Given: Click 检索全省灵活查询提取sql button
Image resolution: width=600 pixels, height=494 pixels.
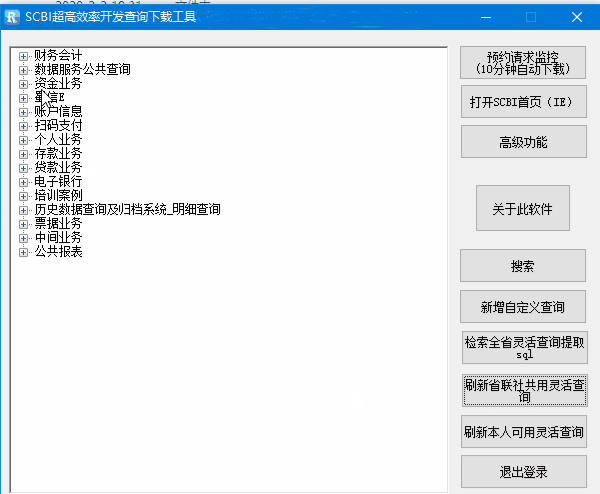Looking at the screenshot, I should point(525,347).
